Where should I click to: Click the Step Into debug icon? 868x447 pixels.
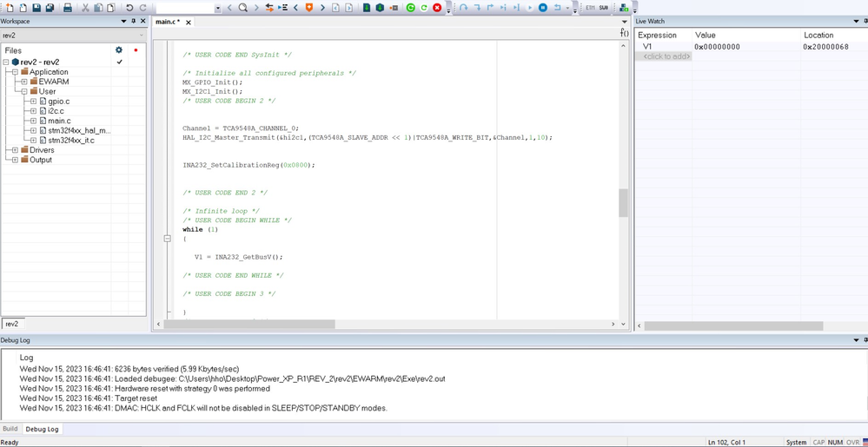point(477,8)
